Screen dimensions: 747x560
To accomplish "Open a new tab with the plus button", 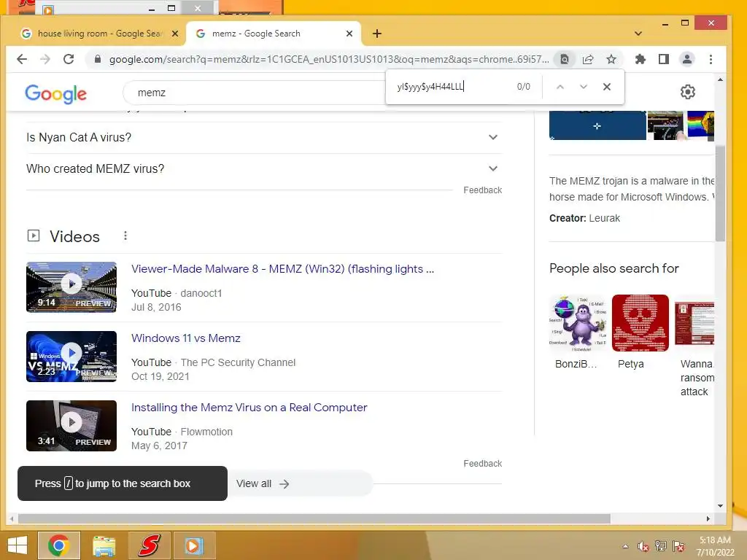I will point(377,34).
